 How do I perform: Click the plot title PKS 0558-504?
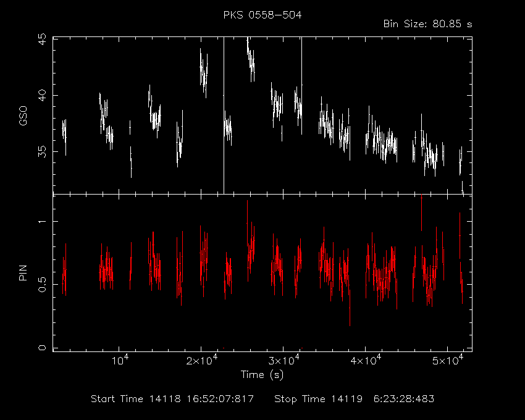[x=262, y=15]
